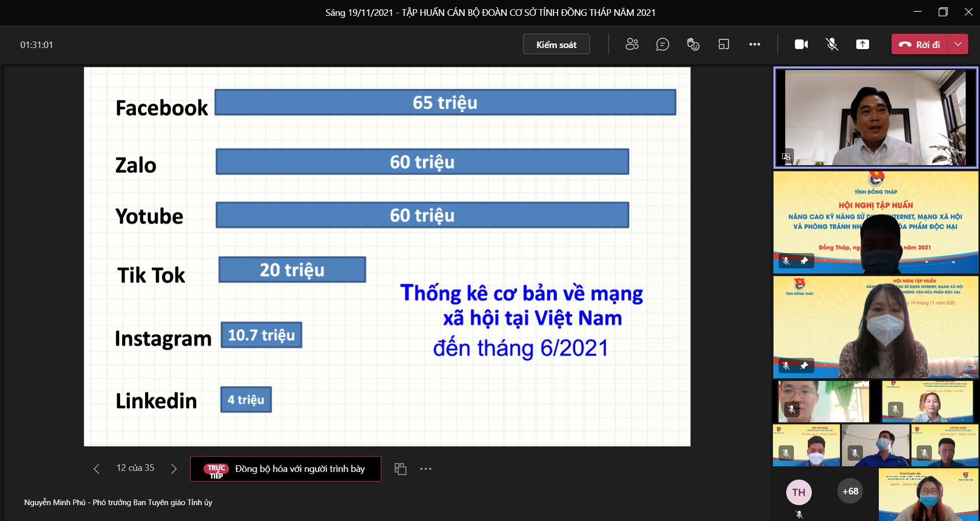Screen dimensions: 980x521
Task: Click Đồng bộ hóa với người trình bày
Action: 286,469
